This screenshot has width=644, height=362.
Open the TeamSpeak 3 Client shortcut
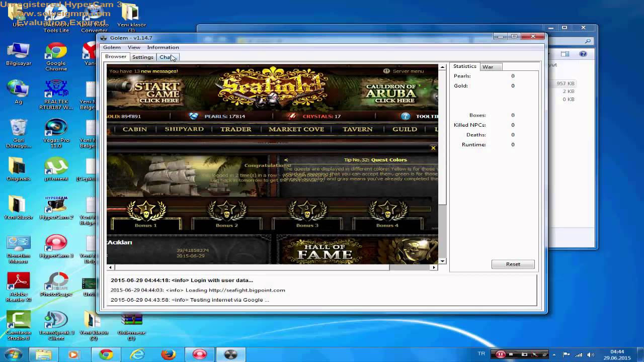[56, 326]
